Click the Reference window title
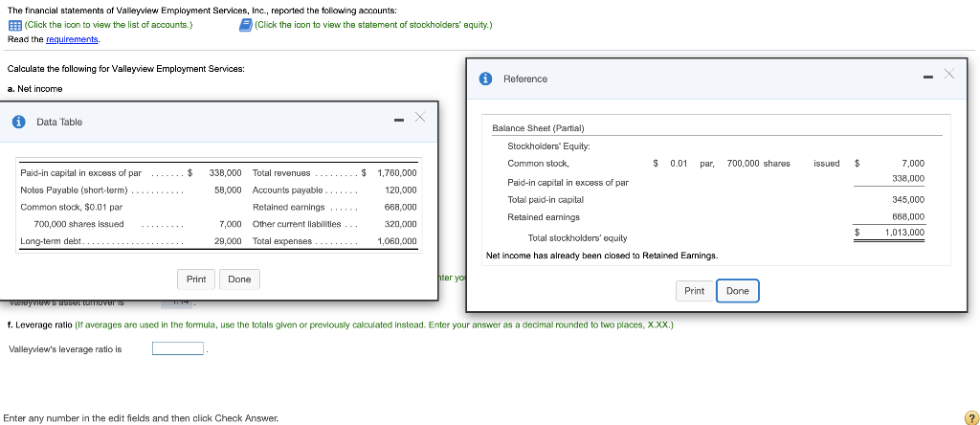This screenshot has height=425, width=980. coord(525,78)
